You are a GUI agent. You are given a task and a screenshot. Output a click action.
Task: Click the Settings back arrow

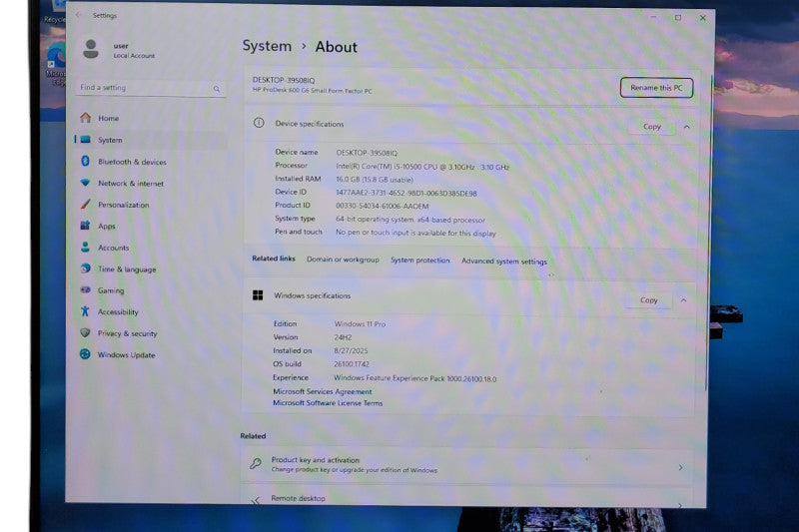pyautogui.click(x=79, y=15)
